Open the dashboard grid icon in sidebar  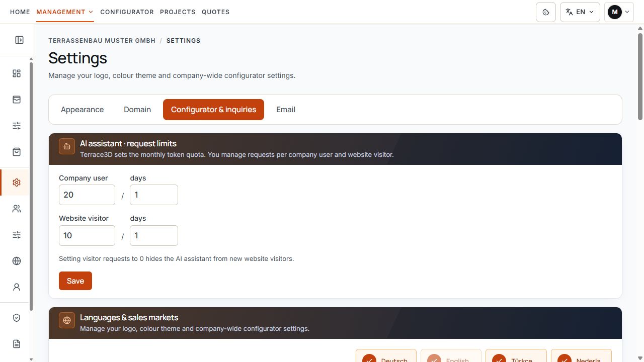tap(17, 73)
